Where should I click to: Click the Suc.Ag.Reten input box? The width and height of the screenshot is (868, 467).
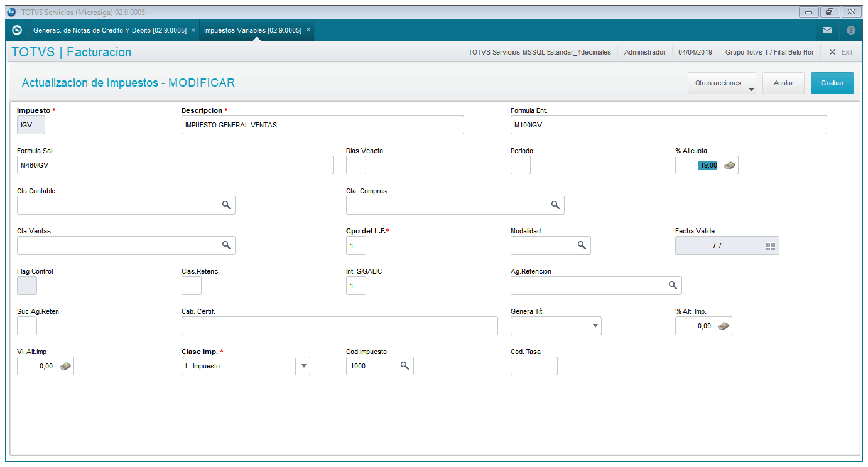point(27,326)
